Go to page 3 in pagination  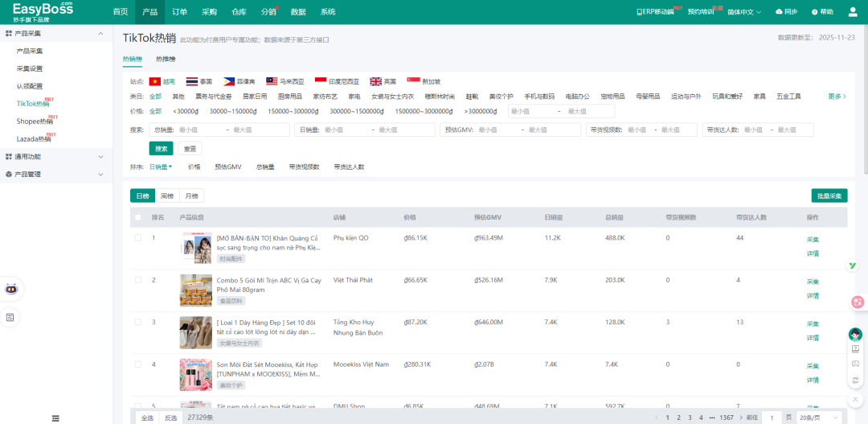(x=690, y=418)
